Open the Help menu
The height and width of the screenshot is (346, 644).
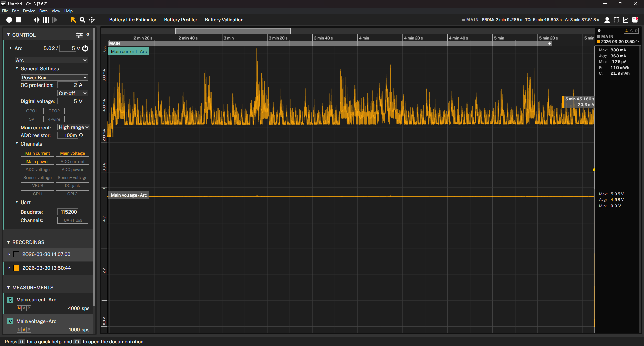coord(68,11)
